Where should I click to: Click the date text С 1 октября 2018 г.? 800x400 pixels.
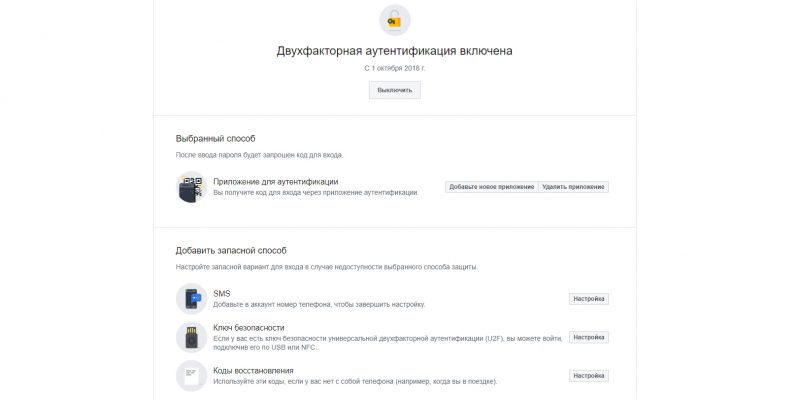pyautogui.click(x=394, y=68)
